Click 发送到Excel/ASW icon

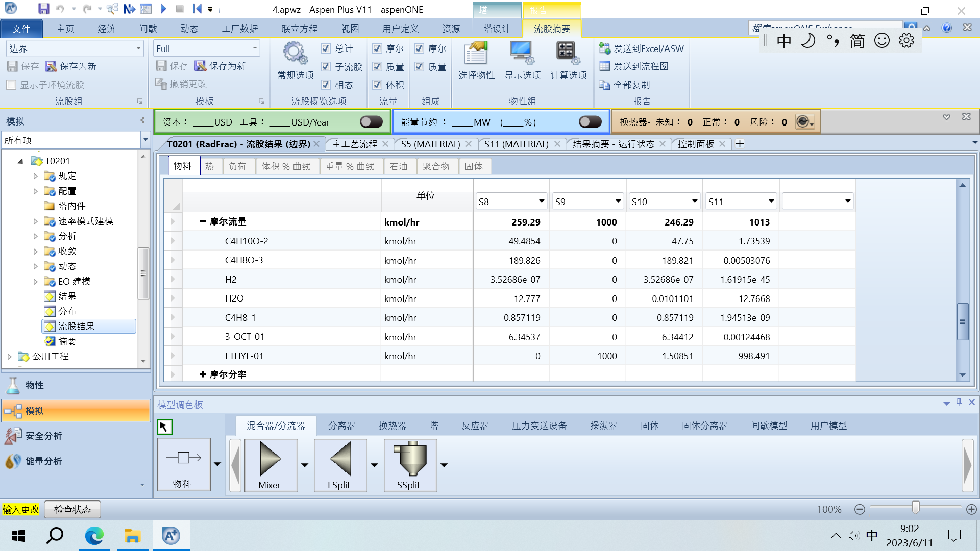coord(604,48)
